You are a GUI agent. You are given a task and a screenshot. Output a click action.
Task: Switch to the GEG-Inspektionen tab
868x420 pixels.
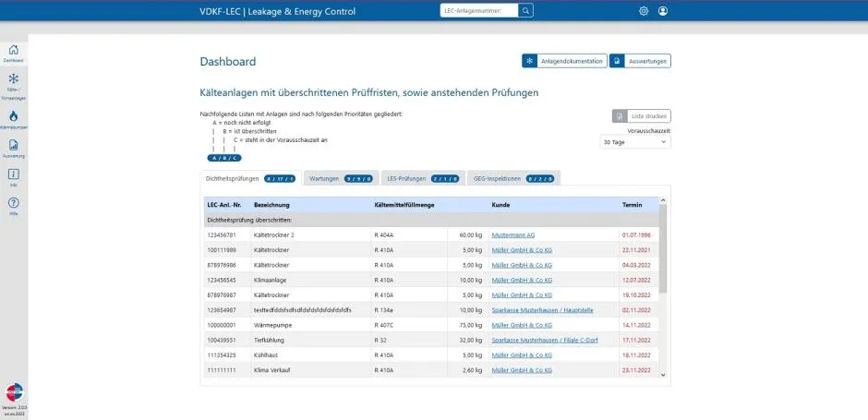[513, 179]
